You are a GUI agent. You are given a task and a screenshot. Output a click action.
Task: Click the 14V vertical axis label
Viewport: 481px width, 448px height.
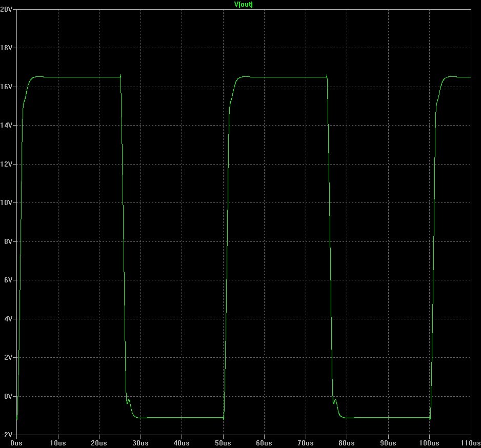6,125
